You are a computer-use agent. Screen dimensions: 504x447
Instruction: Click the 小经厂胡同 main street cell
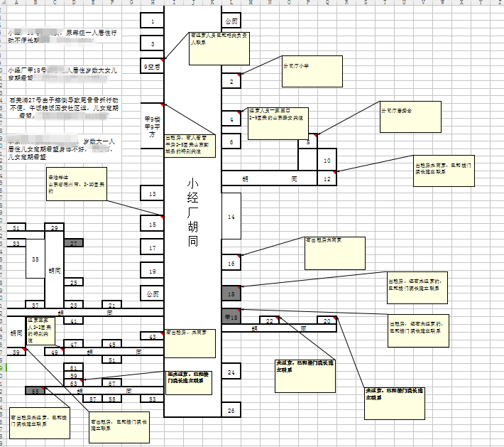[x=192, y=213]
